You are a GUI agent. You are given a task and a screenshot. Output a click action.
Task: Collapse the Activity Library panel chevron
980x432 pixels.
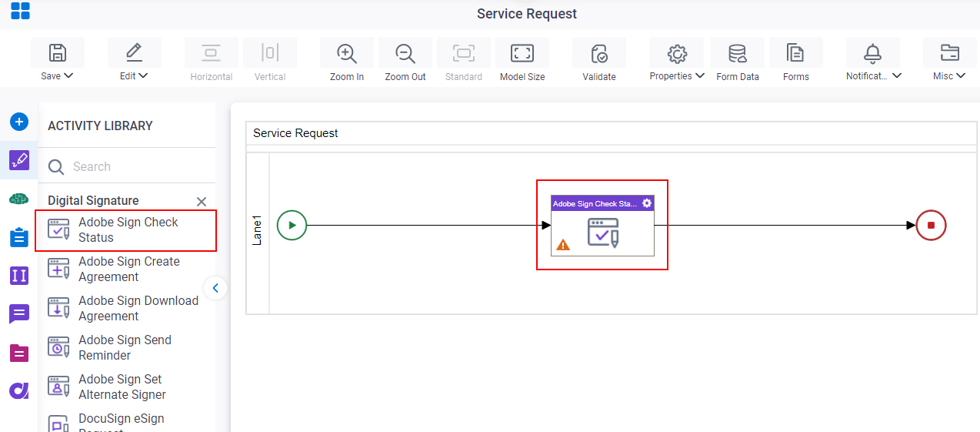click(x=215, y=288)
